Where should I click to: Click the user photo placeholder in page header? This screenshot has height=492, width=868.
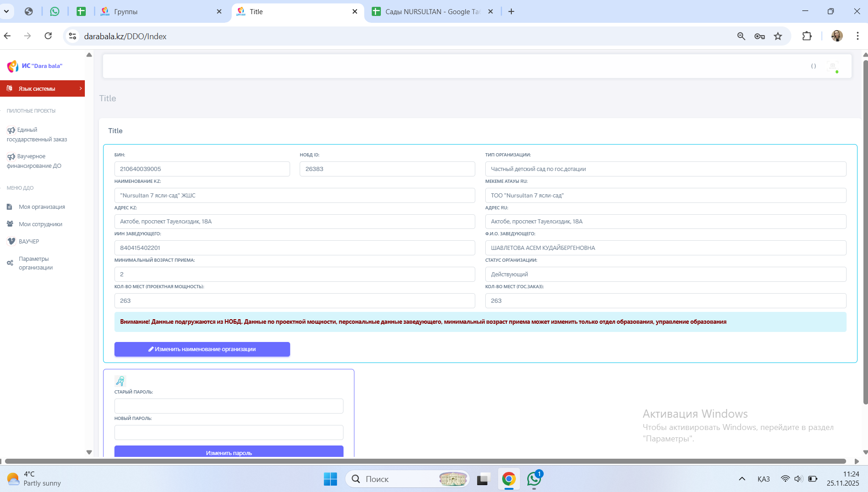(832, 66)
